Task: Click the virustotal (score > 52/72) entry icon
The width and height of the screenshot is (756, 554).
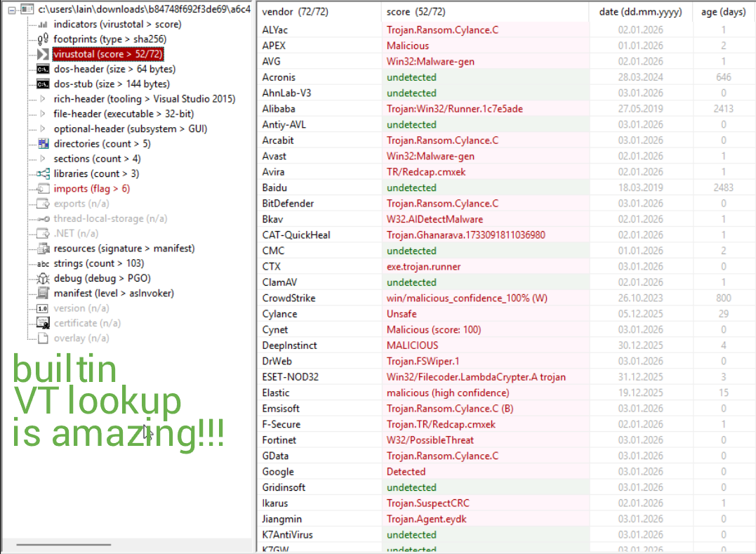Action: pos(41,53)
